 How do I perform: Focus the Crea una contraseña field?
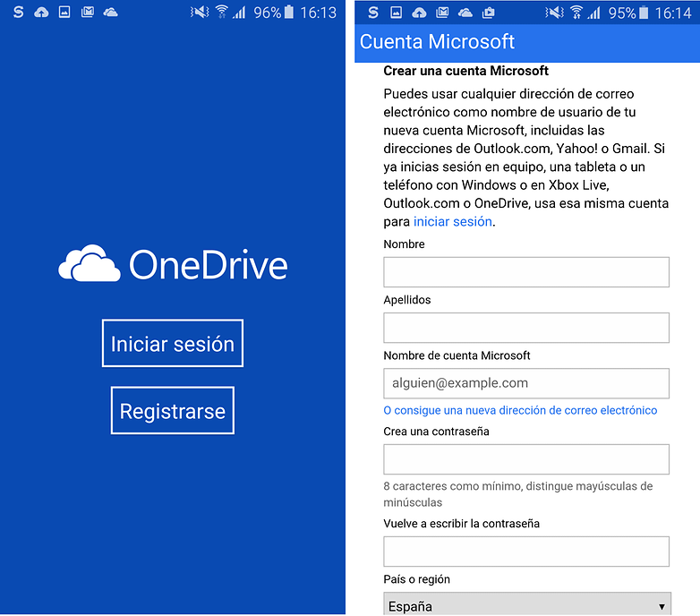pos(525,459)
